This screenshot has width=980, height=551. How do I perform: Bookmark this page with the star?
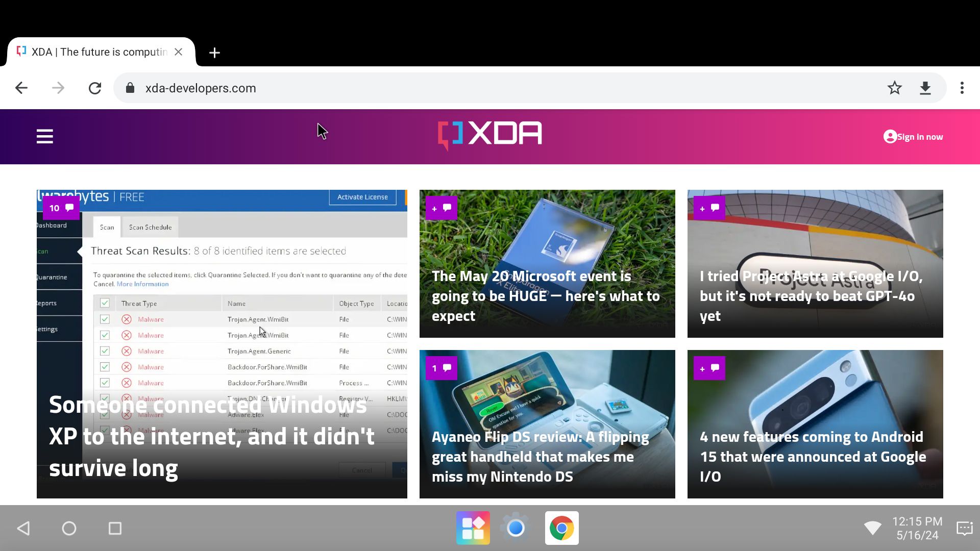(x=894, y=88)
